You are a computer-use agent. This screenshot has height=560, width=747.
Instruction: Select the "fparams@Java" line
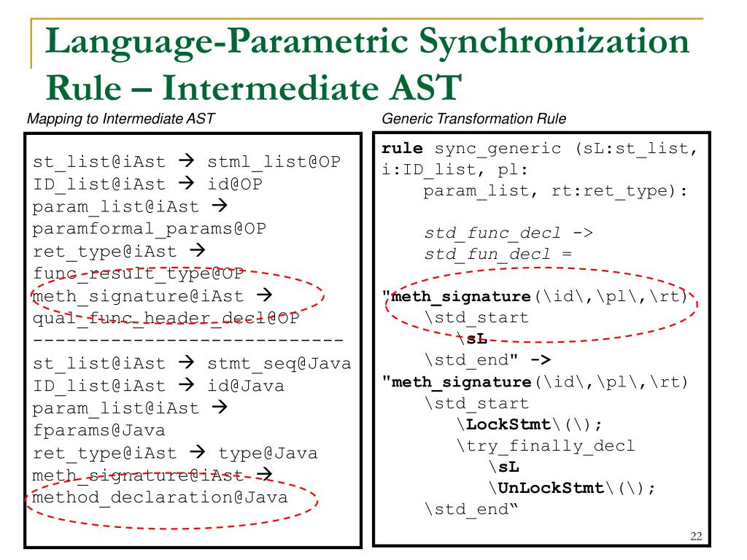pos(98,430)
